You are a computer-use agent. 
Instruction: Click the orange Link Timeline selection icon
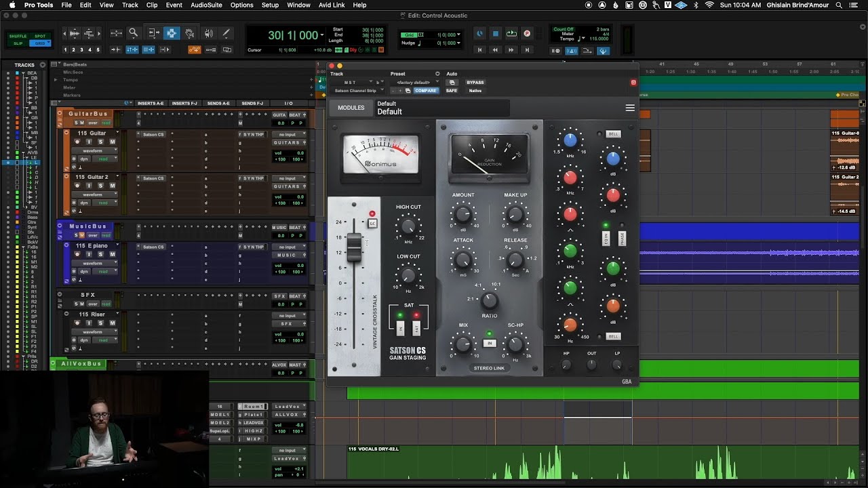pos(194,49)
